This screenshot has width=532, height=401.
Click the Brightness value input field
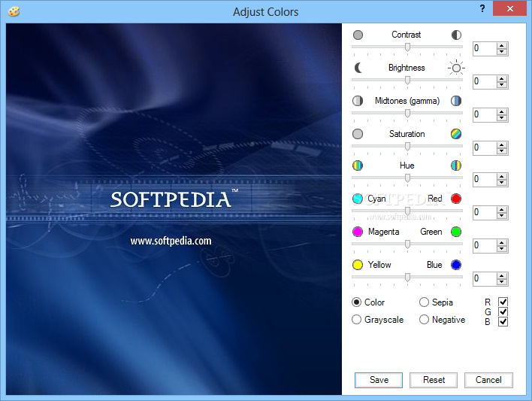pos(485,81)
